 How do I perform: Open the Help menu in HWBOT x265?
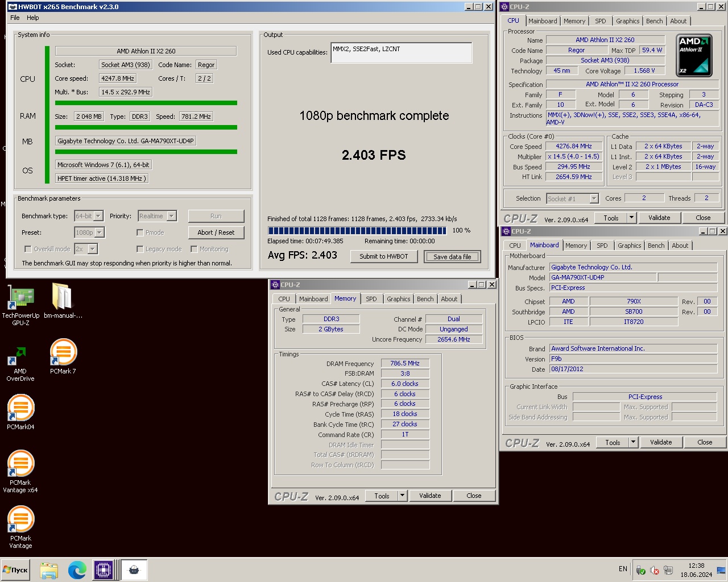(x=33, y=18)
